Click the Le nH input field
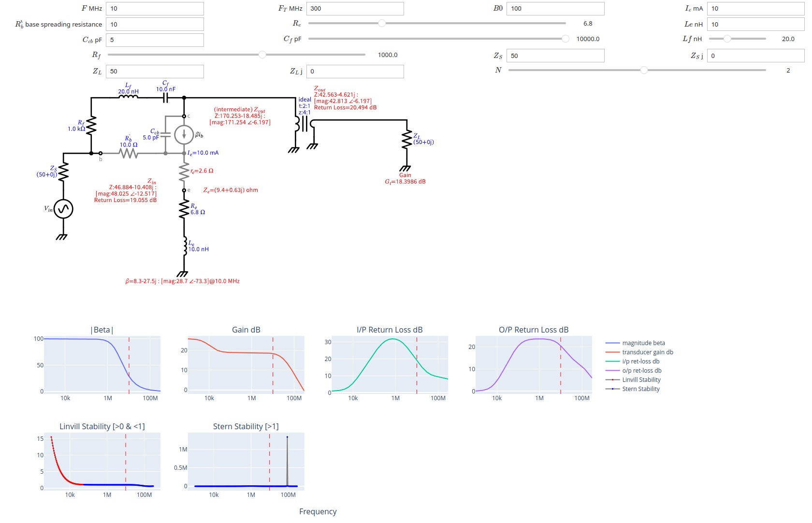The image size is (812, 523). click(756, 24)
